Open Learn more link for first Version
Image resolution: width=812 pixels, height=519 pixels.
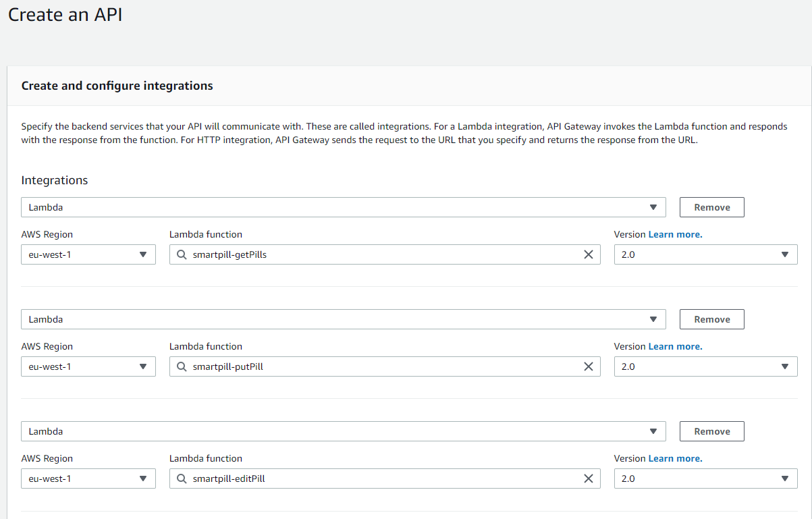click(675, 234)
